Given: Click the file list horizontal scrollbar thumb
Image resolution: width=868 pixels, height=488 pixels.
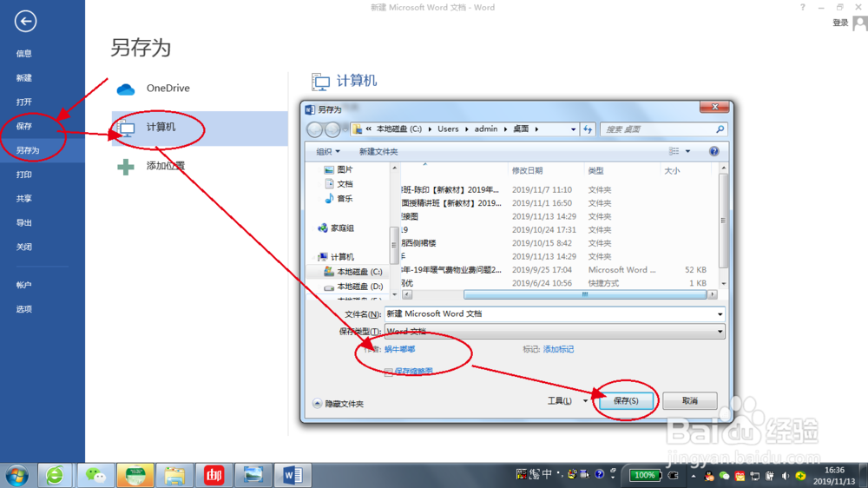Looking at the screenshot, I should pos(584,294).
